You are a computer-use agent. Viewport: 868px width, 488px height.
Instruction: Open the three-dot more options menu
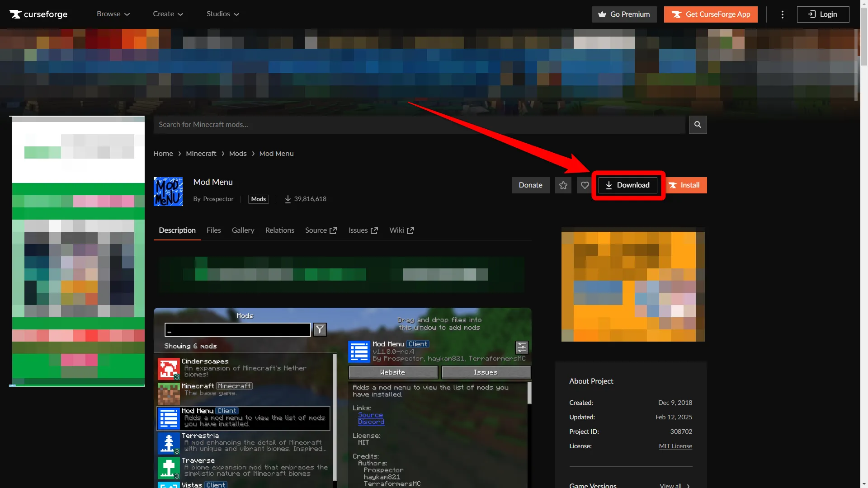783,14
